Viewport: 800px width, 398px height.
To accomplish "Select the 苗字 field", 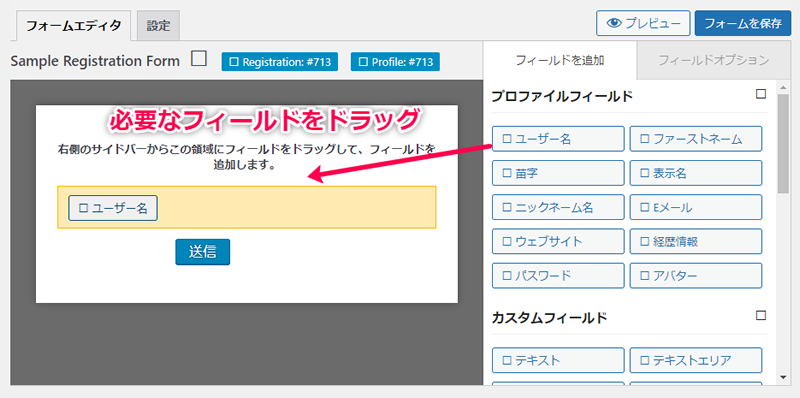I will [558, 173].
